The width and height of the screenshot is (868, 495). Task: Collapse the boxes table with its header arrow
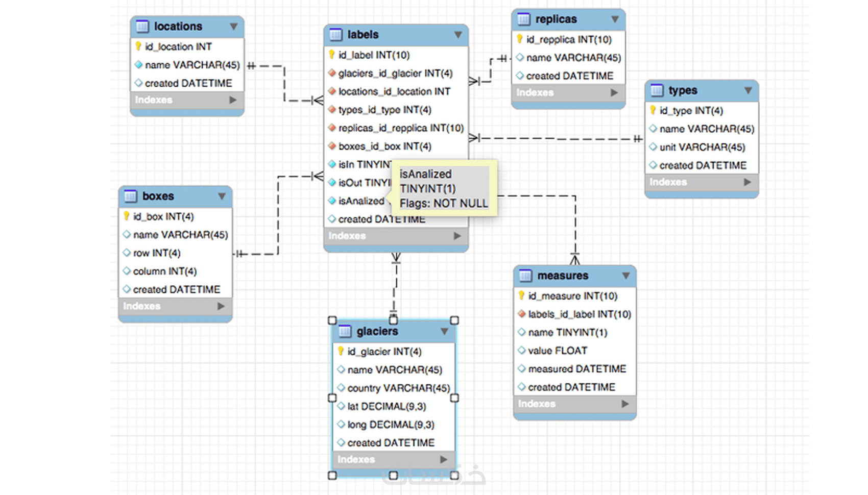[x=222, y=196]
